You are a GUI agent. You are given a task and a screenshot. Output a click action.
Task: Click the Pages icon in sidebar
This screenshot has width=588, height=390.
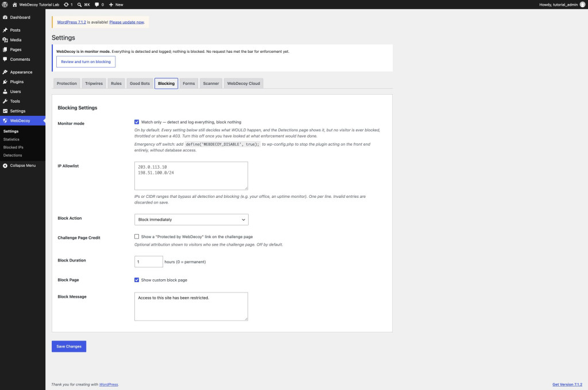(5, 49)
